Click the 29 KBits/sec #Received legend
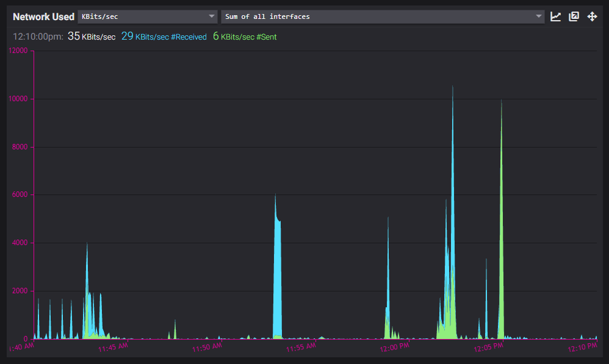 coord(164,37)
